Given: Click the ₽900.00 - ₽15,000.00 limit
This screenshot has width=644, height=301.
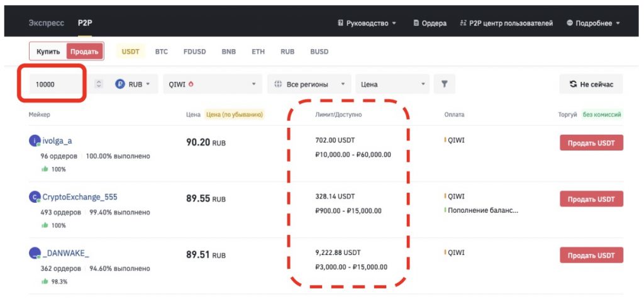Looking at the screenshot, I should click(x=348, y=211).
